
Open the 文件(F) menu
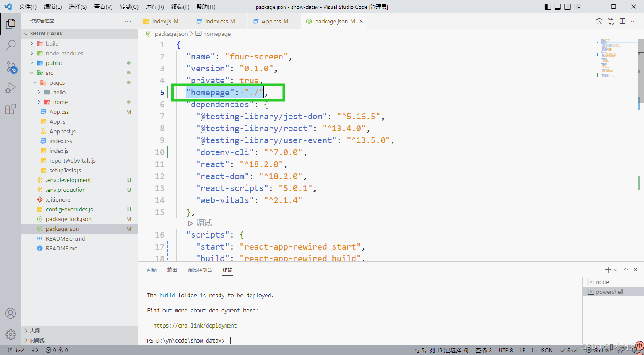point(28,7)
